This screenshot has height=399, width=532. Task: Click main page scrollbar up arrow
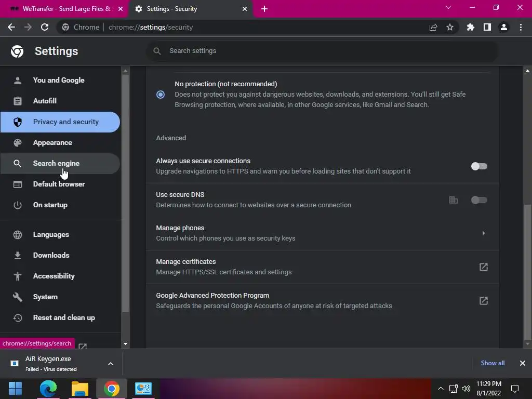(527, 71)
